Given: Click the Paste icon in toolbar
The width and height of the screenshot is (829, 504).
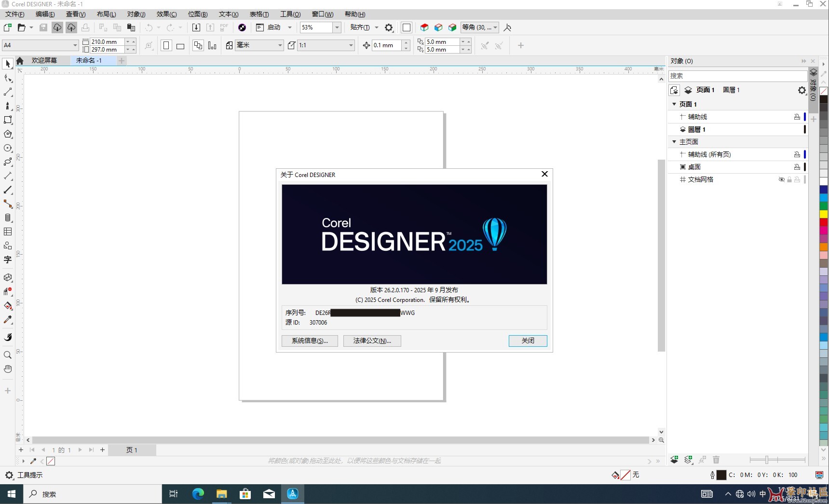Looking at the screenshot, I should coord(131,27).
